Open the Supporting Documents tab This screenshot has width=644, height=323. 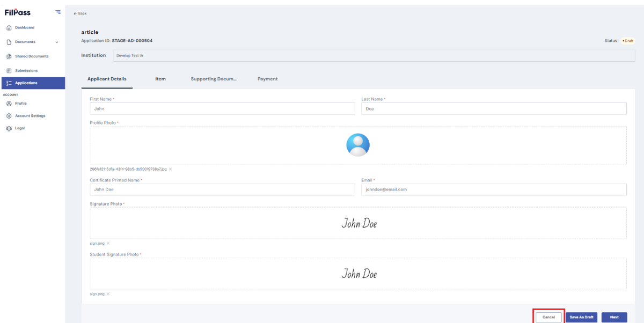(x=214, y=79)
